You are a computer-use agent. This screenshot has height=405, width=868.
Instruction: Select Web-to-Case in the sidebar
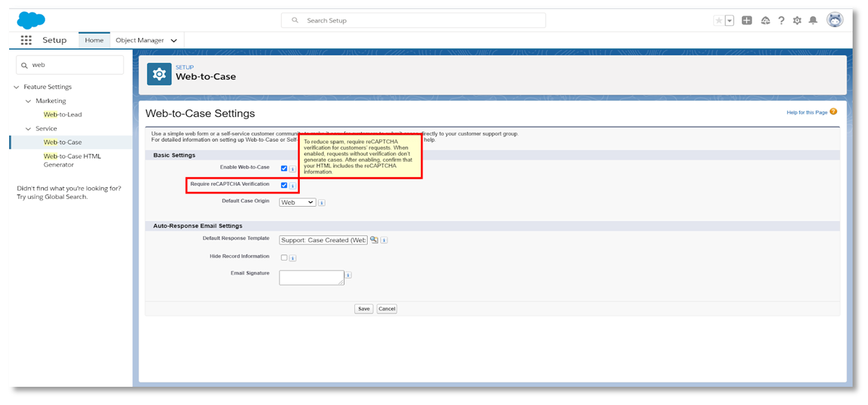click(x=62, y=142)
